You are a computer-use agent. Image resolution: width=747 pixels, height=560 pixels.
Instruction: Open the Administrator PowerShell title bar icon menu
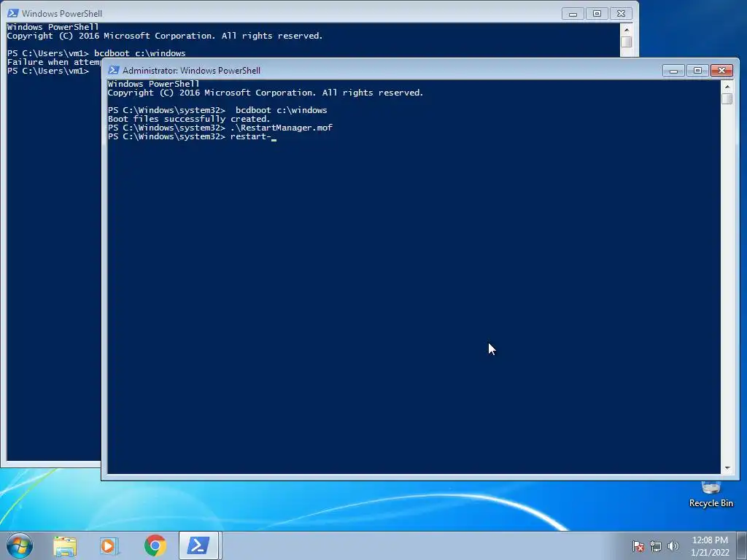(113, 71)
